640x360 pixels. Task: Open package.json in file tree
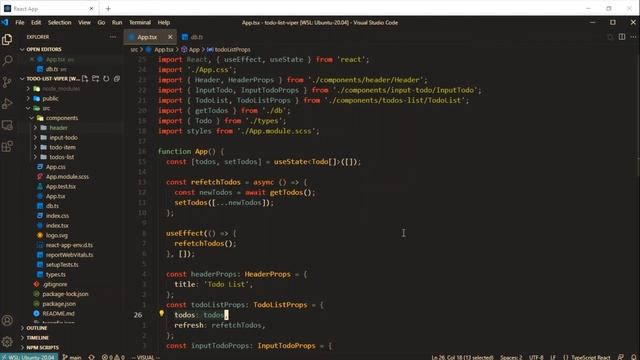[59, 304]
